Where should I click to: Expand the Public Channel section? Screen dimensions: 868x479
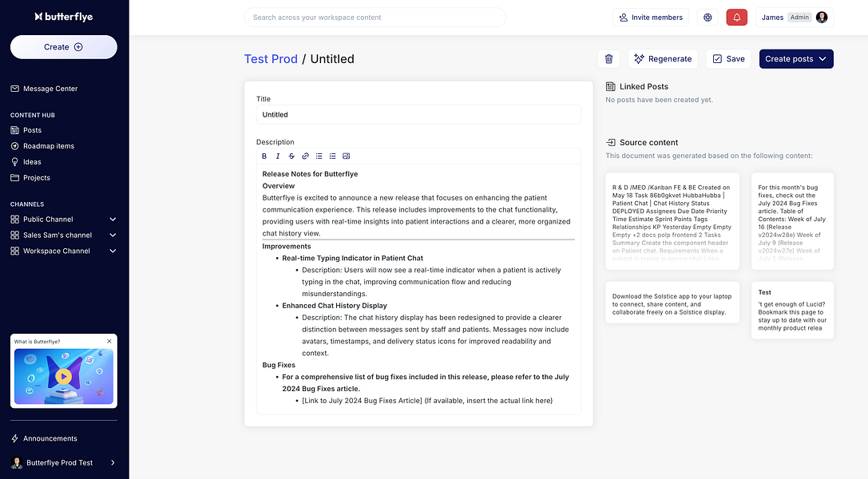pos(113,220)
